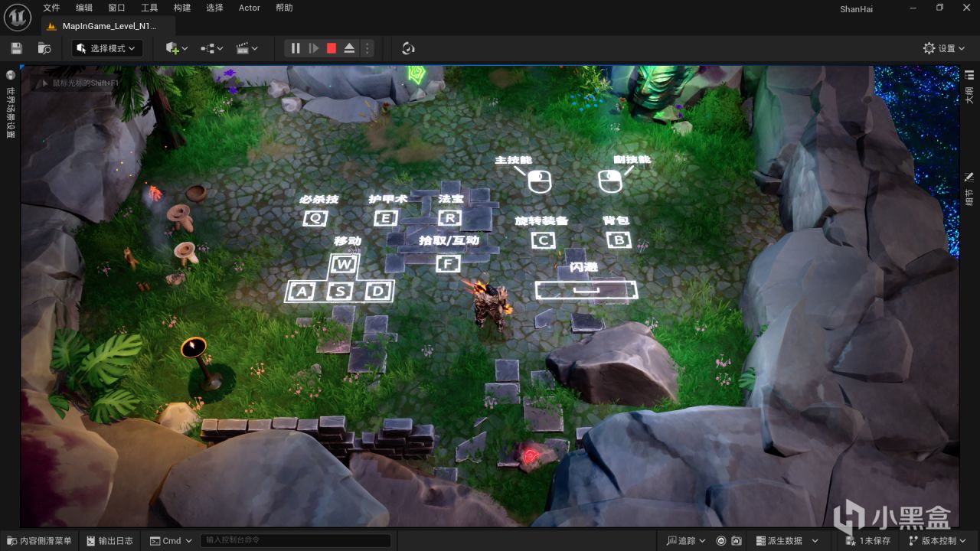
Task: Eject from the player controller
Action: point(349,48)
